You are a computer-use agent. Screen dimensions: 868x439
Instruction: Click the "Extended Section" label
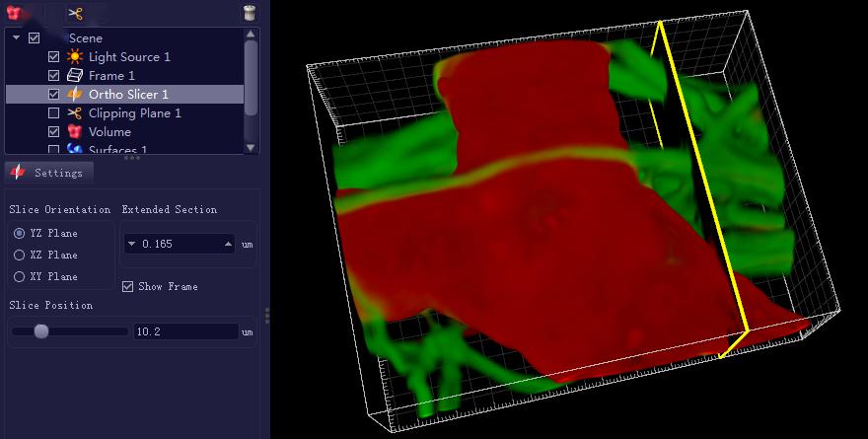coord(170,209)
